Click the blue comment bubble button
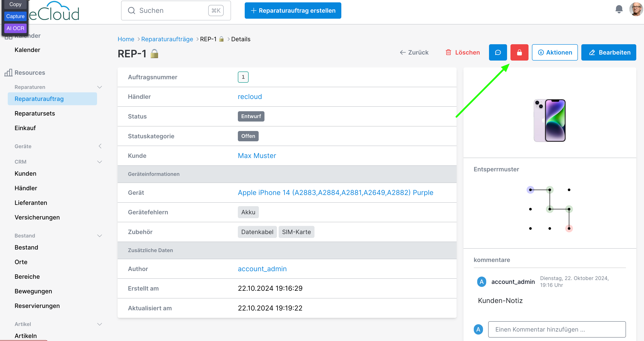This screenshot has height=341, width=644. pyautogui.click(x=498, y=52)
